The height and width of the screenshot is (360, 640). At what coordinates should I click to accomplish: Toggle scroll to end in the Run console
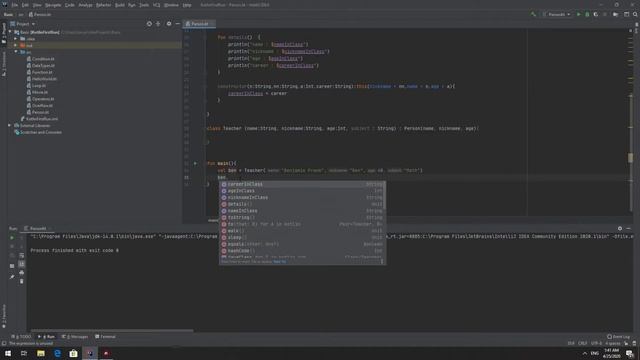[x=22, y=264]
